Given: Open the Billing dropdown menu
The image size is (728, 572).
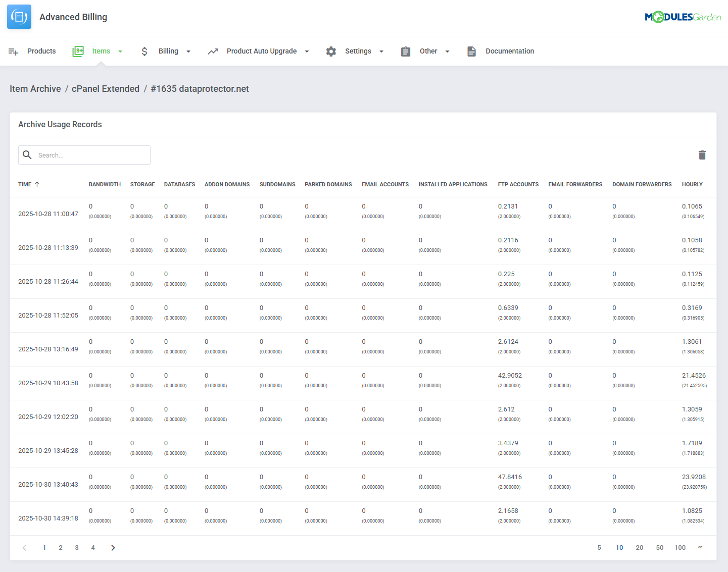Looking at the screenshot, I should [x=188, y=51].
